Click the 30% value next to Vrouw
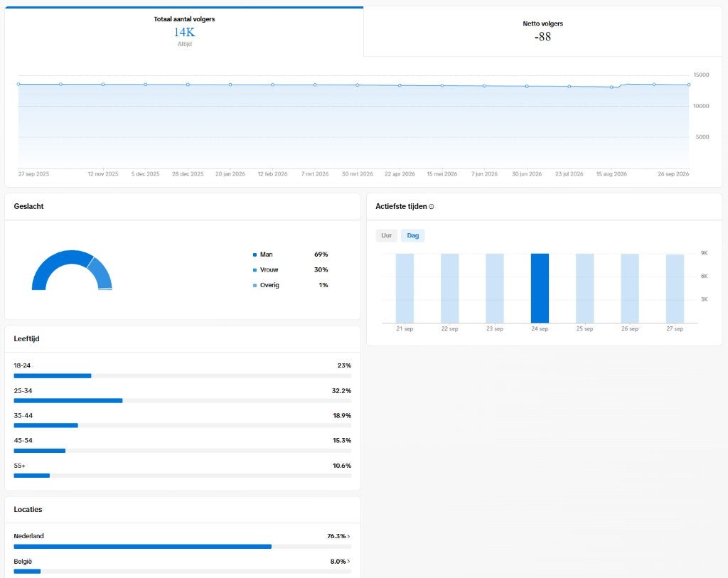The width and height of the screenshot is (728, 578). tap(321, 269)
